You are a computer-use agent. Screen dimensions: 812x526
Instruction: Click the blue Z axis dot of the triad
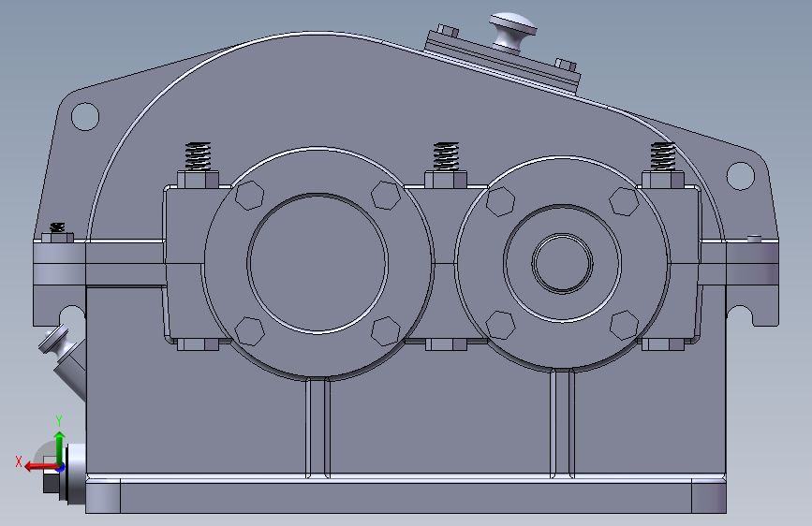(61, 468)
